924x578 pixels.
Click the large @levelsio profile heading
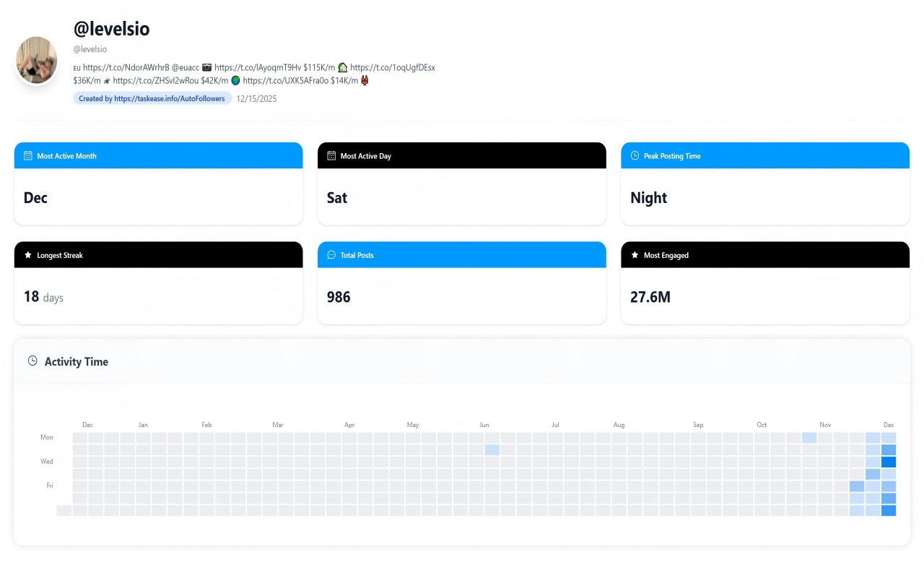[112, 29]
